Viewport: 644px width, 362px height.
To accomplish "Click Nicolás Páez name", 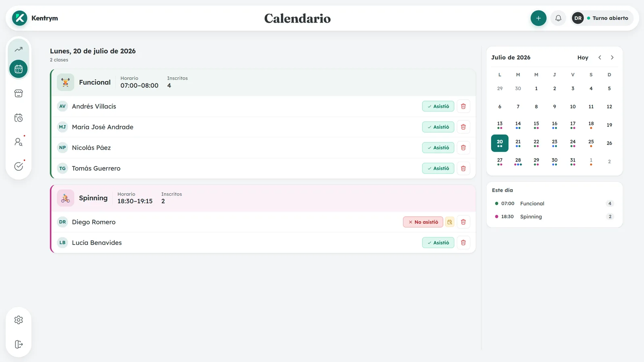I will point(91,148).
